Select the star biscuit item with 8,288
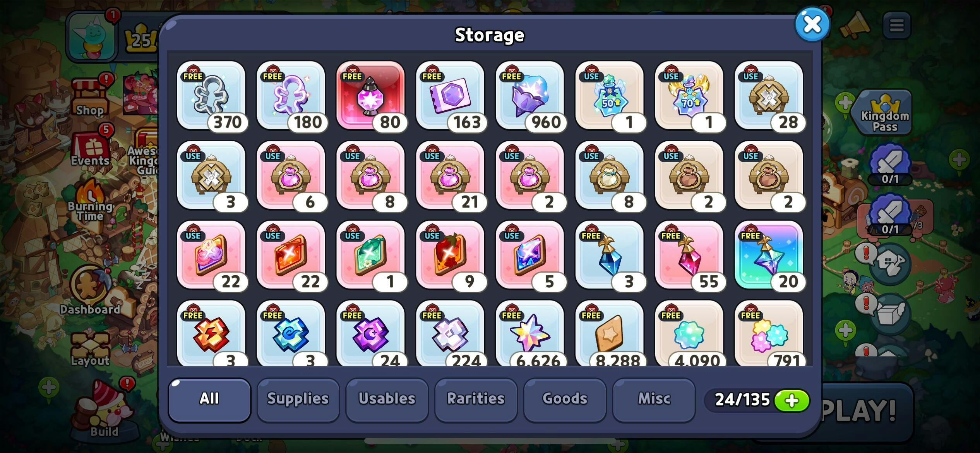980x453 pixels. pyautogui.click(x=610, y=333)
